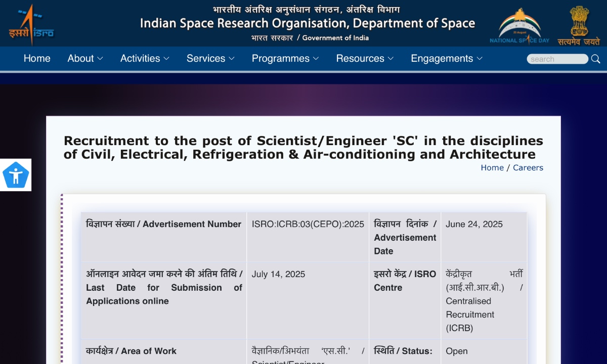This screenshot has width=607, height=364.
Task: Expand the Services menu chevron
Action: (232, 59)
